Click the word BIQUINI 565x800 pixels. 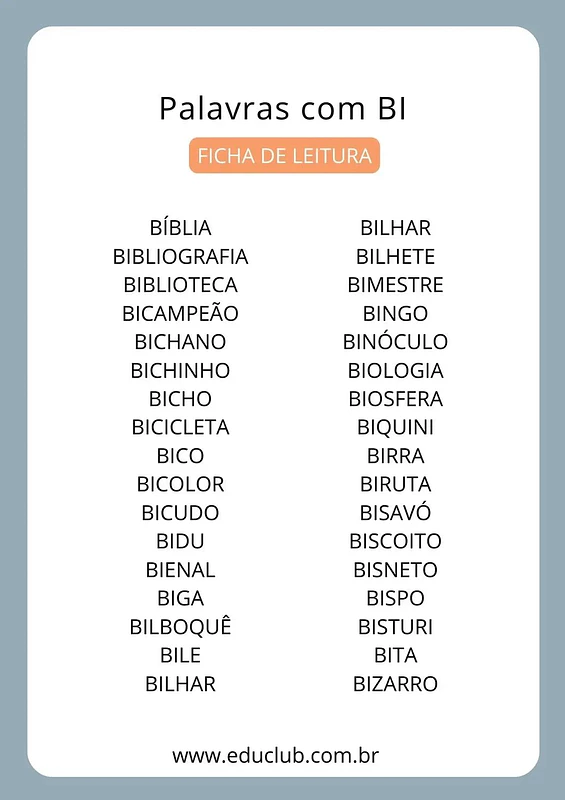pyautogui.click(x=395, y=427)
